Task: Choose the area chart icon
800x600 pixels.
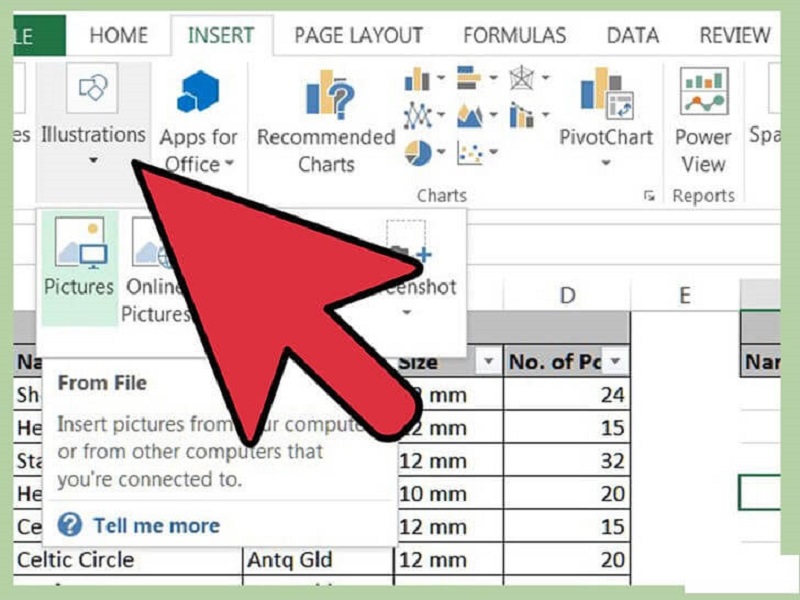Action: [470, 116]
